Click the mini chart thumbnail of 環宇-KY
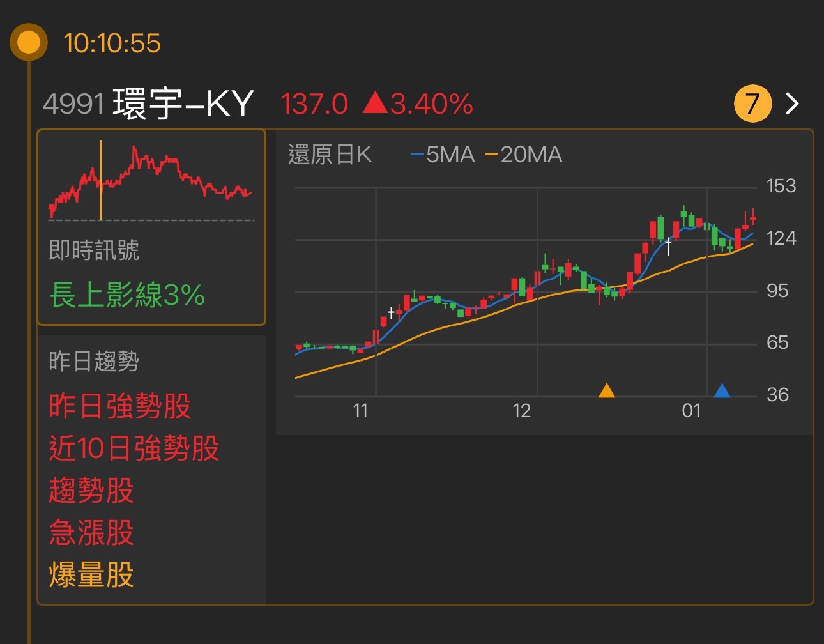Viewport: 824px width, 644px height. [x=152, y=179]
